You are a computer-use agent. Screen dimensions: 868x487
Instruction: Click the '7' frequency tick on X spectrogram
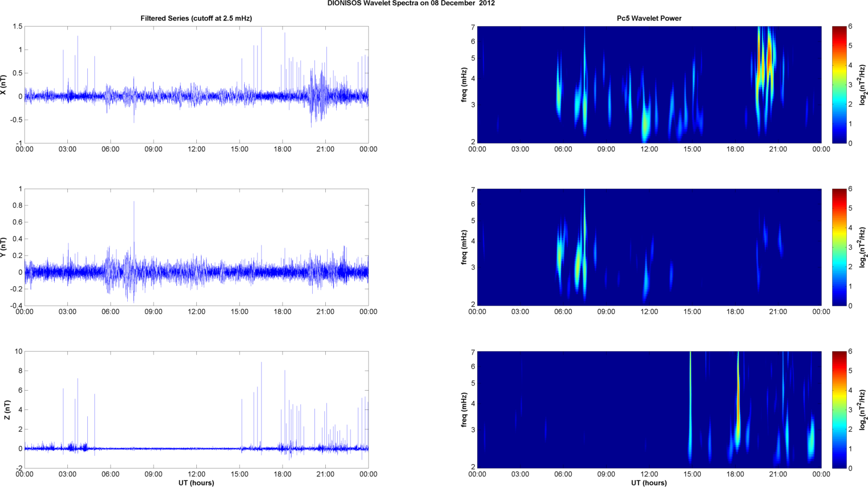pyautogui.click(x=473, y=27)
